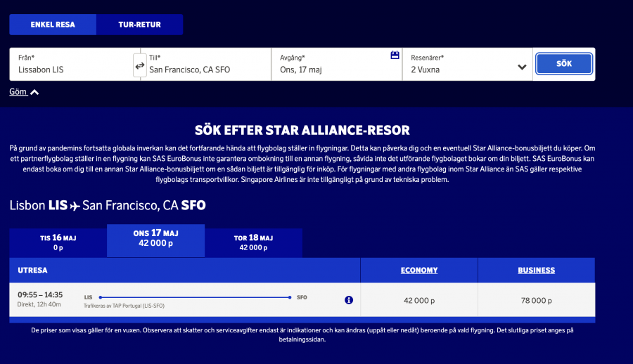Pick the 42 000 p Economy fare
Viewport: 633px width, 364px height.
point(419,300)
